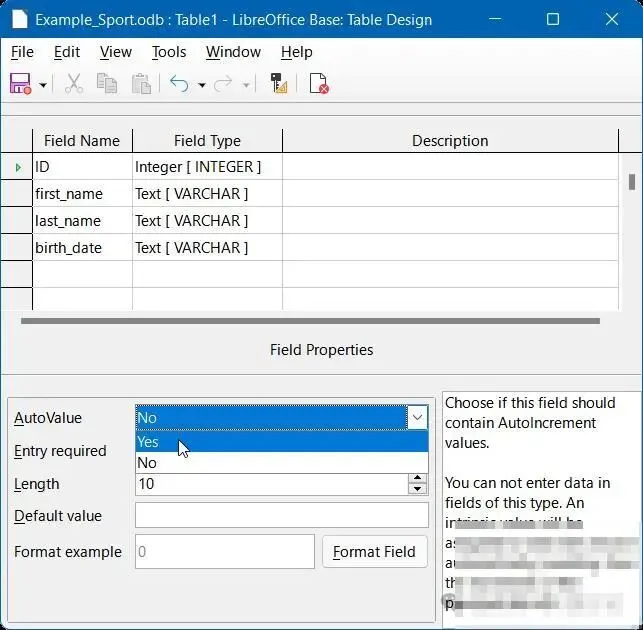The height and width of the screenshot is (630, 643).
Task: Click Integer [ INTEGER ] type cell
Action: (x=207, y=167)
